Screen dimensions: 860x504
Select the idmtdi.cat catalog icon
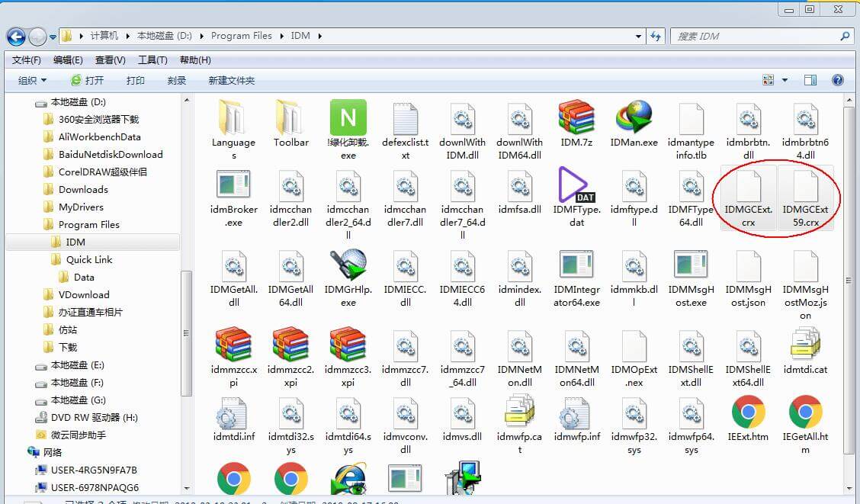805,344
